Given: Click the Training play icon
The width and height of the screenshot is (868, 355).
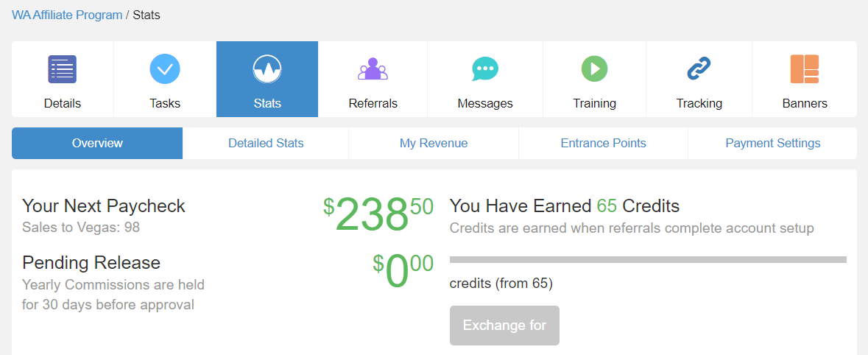Looking at the screenshot, I should pos(595,69).
